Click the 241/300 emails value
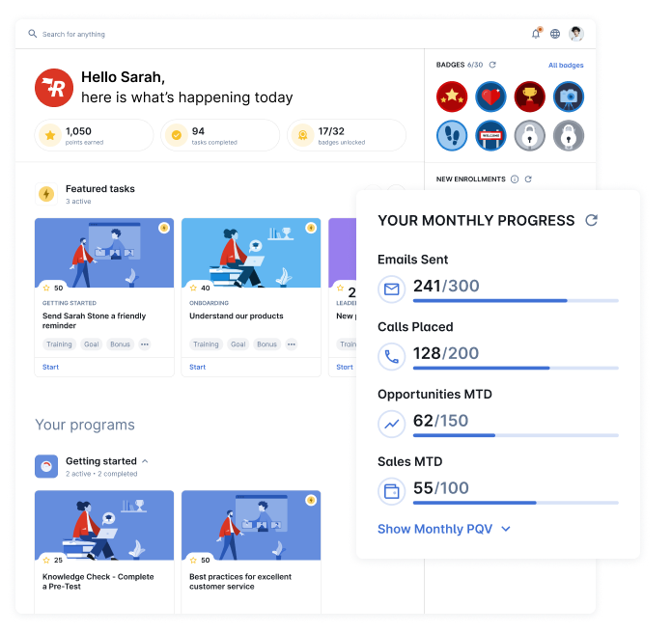Viewport: 672px width, 633px height. [x=446, y=286]
